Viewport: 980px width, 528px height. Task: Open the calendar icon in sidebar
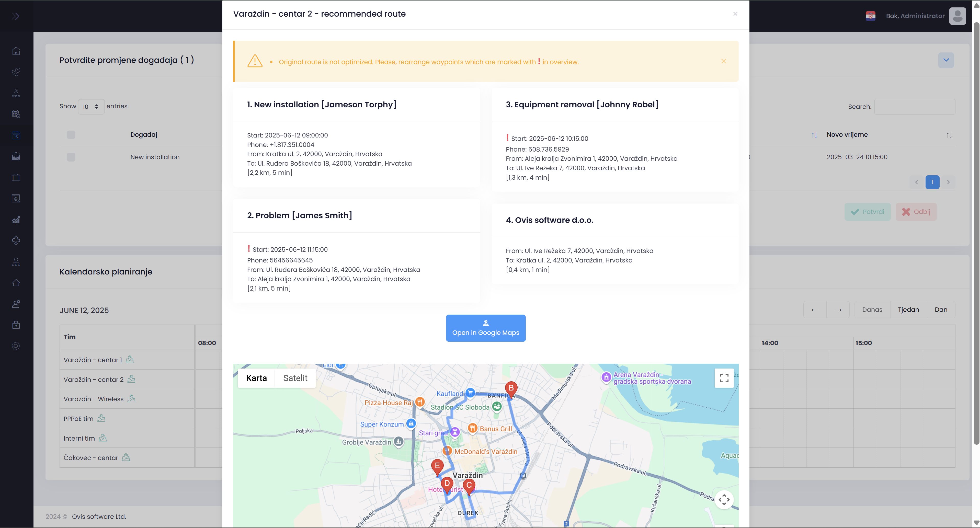(16, 135)
